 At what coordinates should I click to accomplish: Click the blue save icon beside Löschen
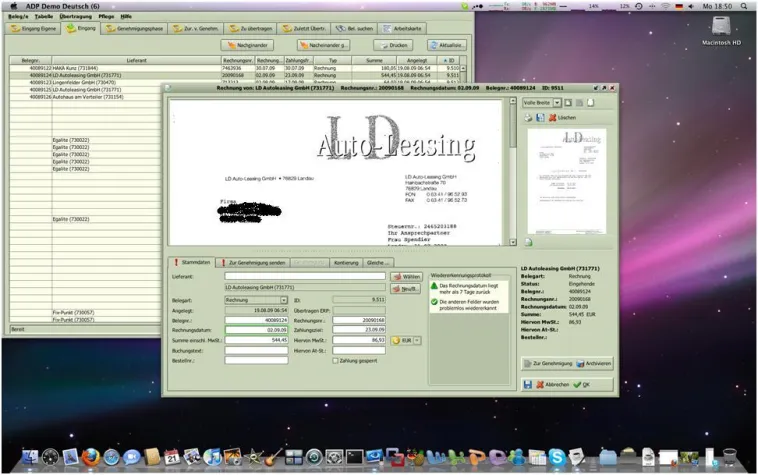click(540, 117)
